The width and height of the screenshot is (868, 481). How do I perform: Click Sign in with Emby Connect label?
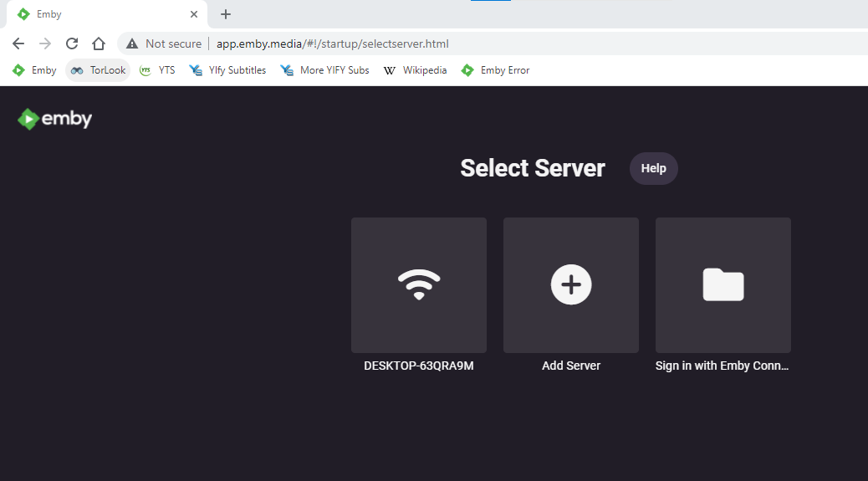pos(723,366)
